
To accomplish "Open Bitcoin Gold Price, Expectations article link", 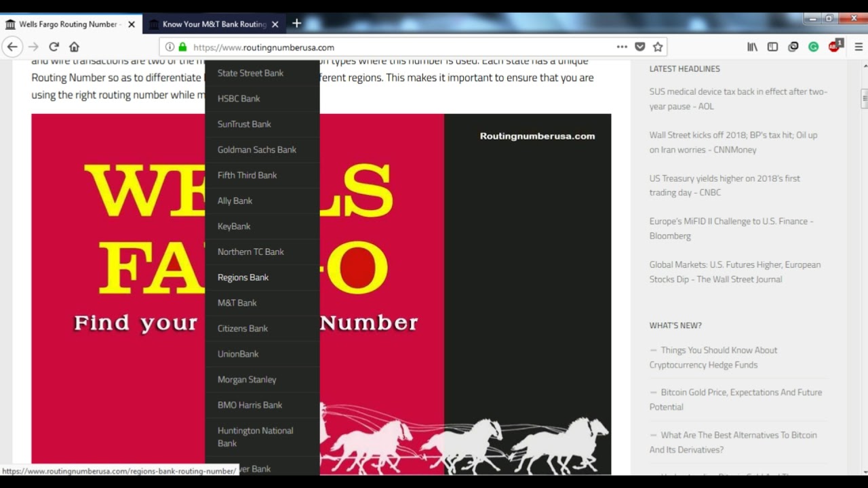I will click(735, 399).
